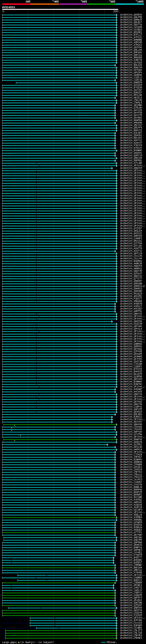The height and width of the screenshot is (644, 146).
Task: Select hit UniRef100_B9F660
Action: (x=131, y=52)
